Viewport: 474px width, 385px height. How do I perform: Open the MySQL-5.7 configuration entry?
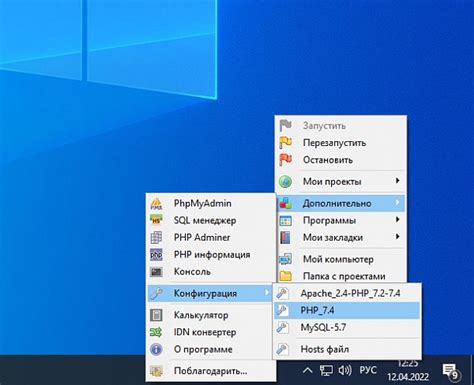347,328
